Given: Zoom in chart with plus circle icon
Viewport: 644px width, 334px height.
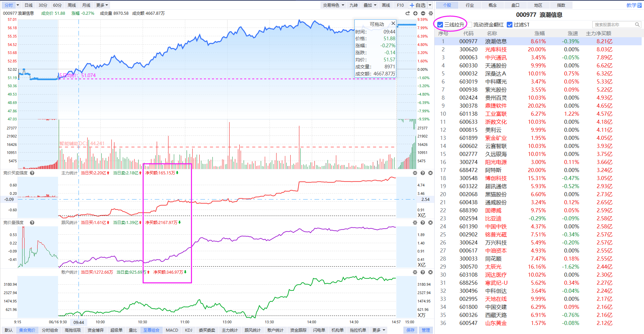Looking at the screenshot, I should click(415, 13).
